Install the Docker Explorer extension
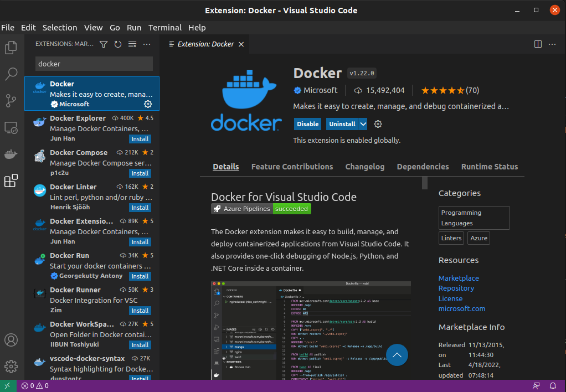Viewport: 566px width, 392px height. (x=140, y=139)
